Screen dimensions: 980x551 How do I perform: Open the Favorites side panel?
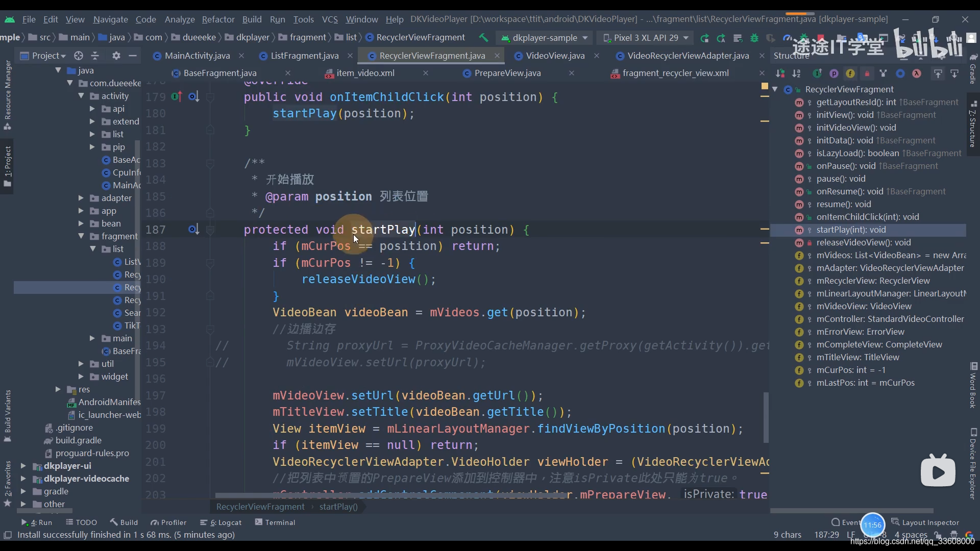click(x=8, y=483)
